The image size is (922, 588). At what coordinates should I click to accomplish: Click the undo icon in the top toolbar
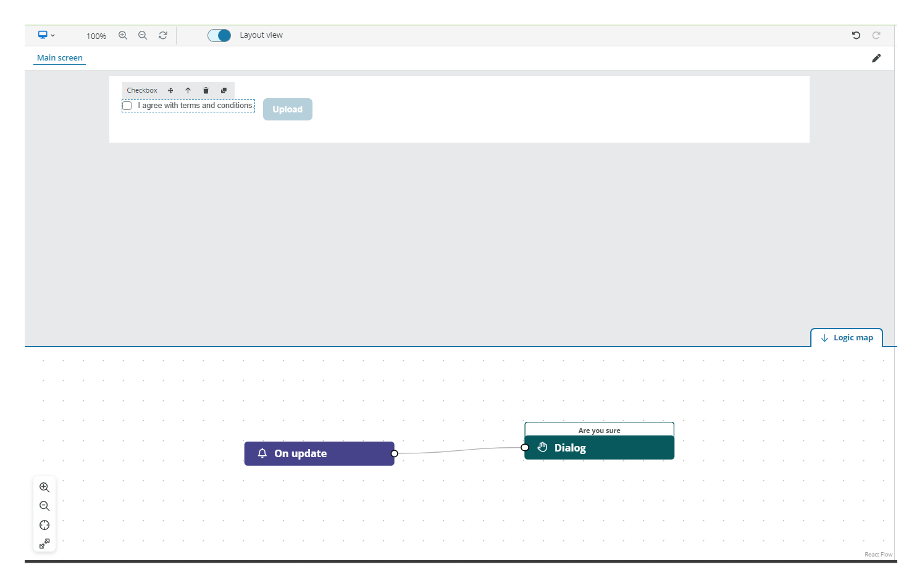856,35
